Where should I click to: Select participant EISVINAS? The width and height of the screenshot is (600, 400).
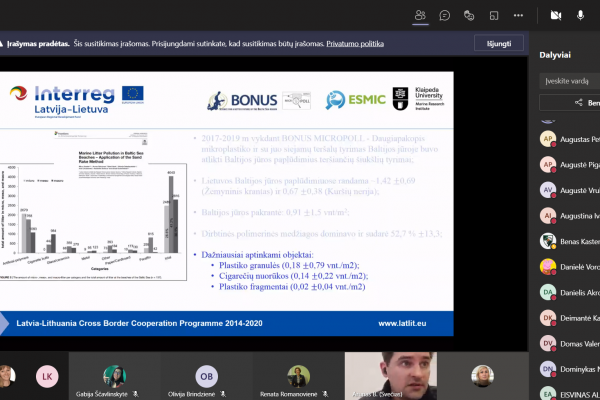click(569, 393)
